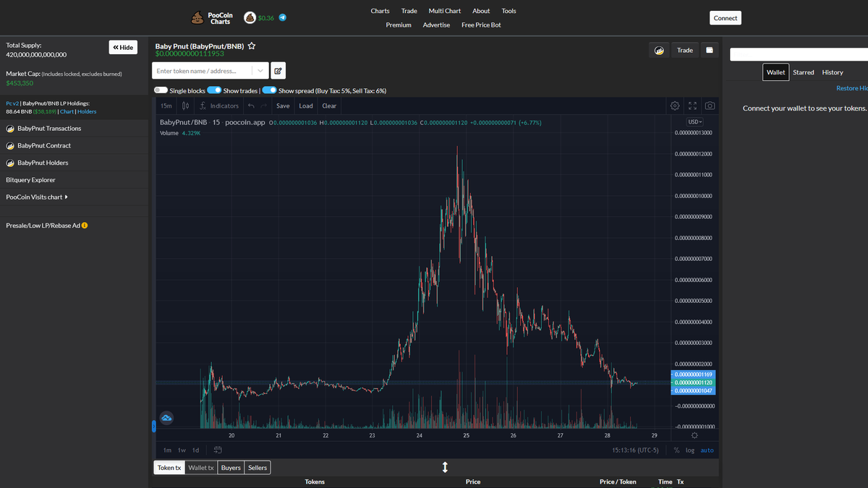Load a saved chart layout
Viewport: 868px width, 488px height.
pyautogui.click(x=306, y=106)
